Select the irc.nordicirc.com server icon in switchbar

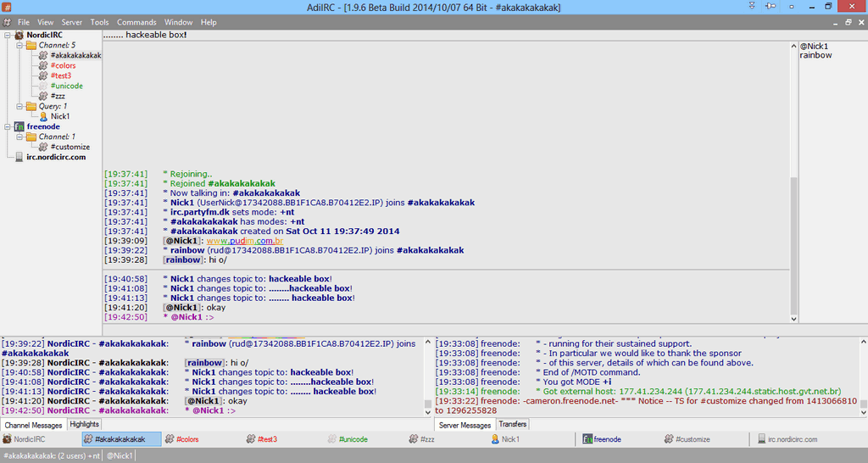[762, 439]
